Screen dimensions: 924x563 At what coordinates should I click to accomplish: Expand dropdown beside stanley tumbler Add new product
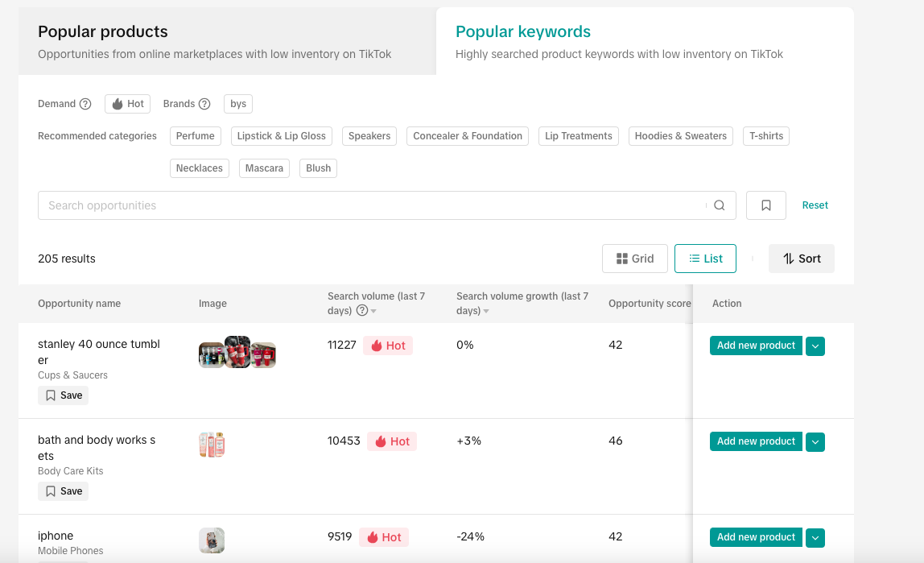815,346
